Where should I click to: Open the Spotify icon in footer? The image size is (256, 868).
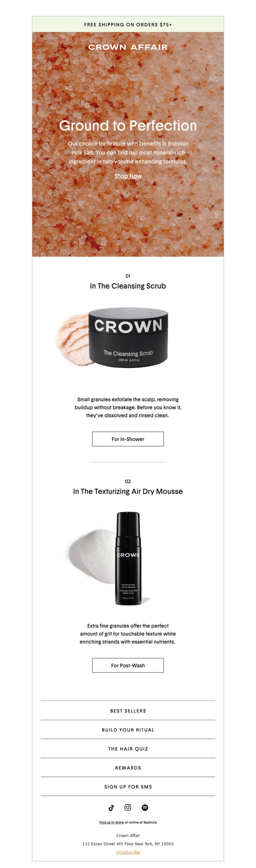point(145,807)
